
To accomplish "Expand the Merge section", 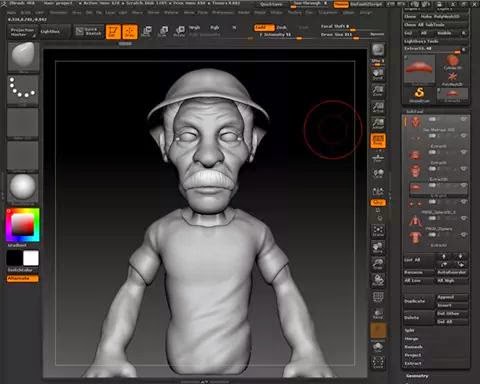I will 411,339.
